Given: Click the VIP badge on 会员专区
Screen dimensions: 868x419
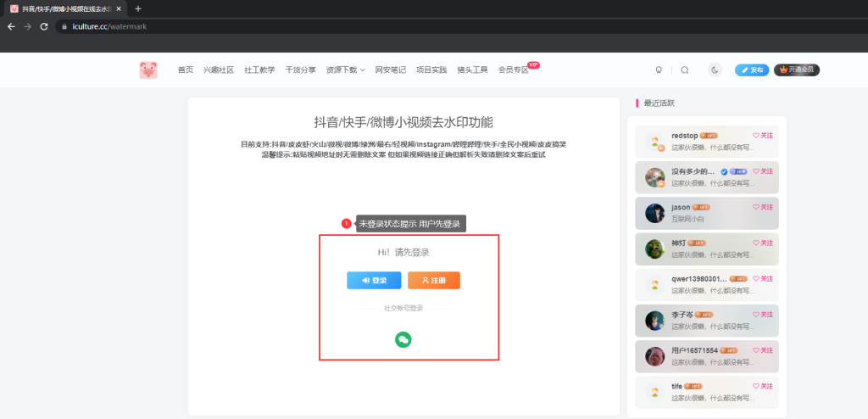Looking at the screenshot, I should click(x=534, y=64).
